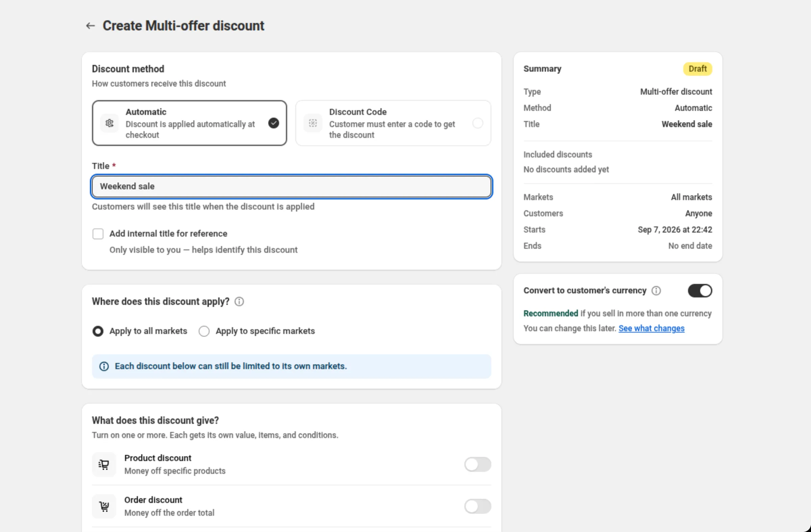Click the Product discount cart icon
811x532 pixels.
(x=104, y=464)
